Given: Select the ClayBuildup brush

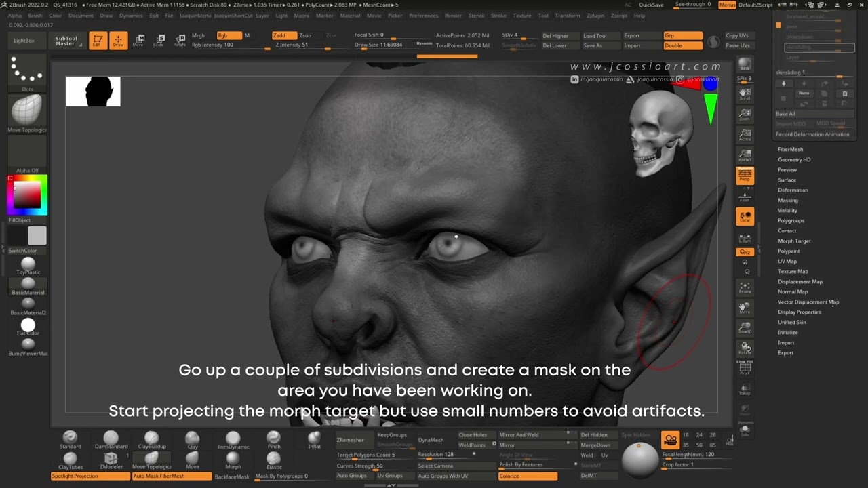Looking at the screenshot, I should pyautogui.click(x=152, y=440).
